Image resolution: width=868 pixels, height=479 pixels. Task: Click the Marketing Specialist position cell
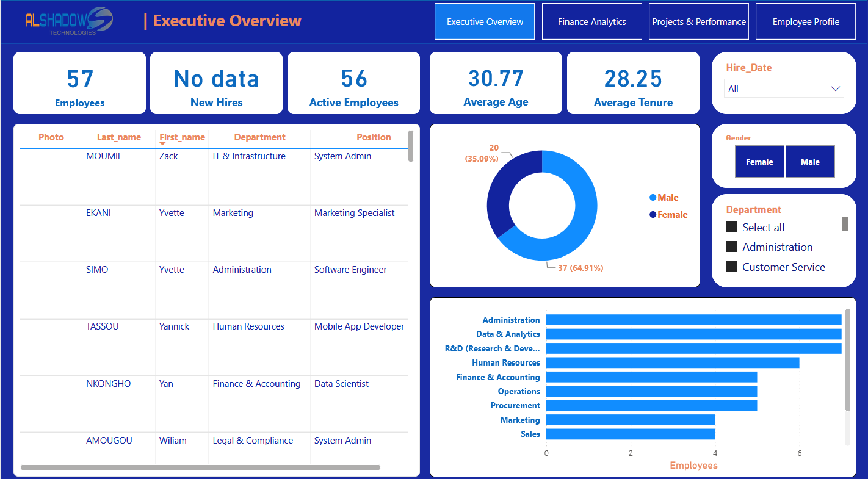[x=354, y=213]
